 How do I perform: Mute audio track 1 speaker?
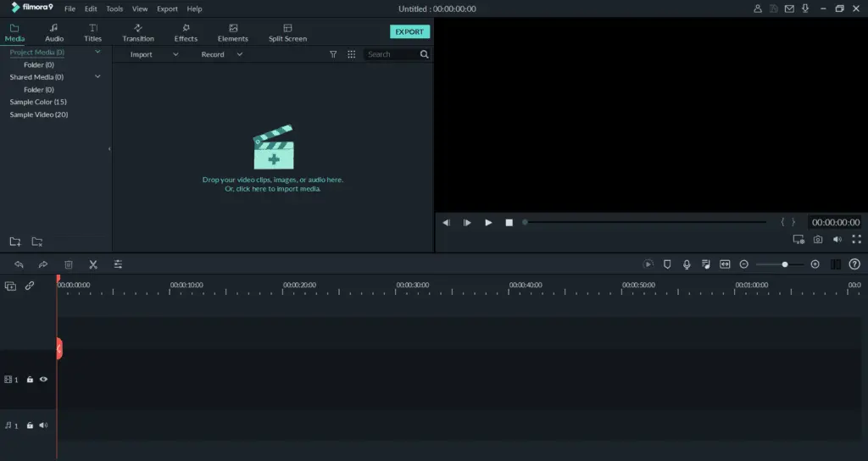(43, 425)
